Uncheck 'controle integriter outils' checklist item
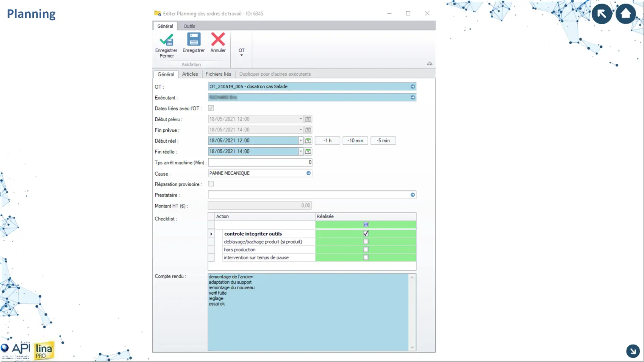Screen dimensions: 644x362 pyautogui.click(x=366, y=234)
